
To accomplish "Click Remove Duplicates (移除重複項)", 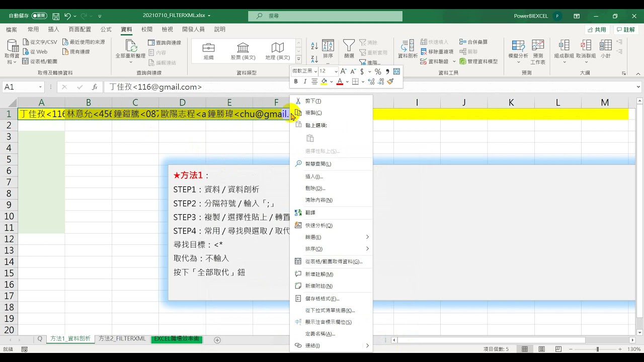I will tap(437, 52).
